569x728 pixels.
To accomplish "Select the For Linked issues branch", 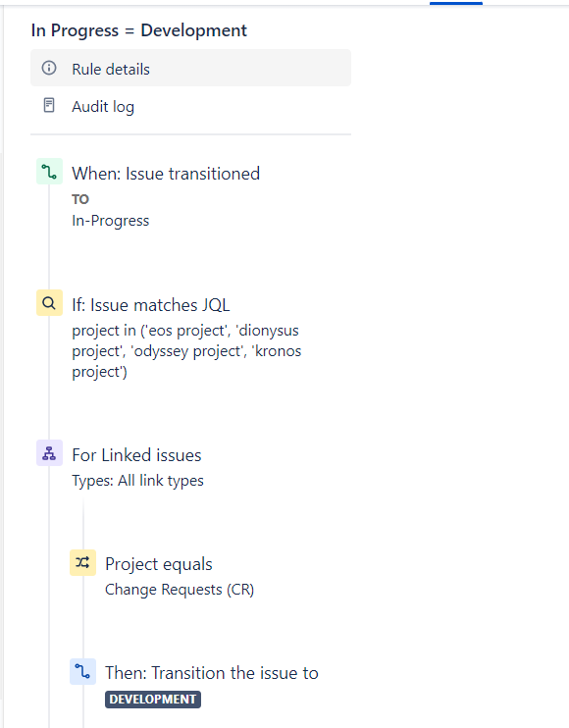I will [x=136, y=455].
